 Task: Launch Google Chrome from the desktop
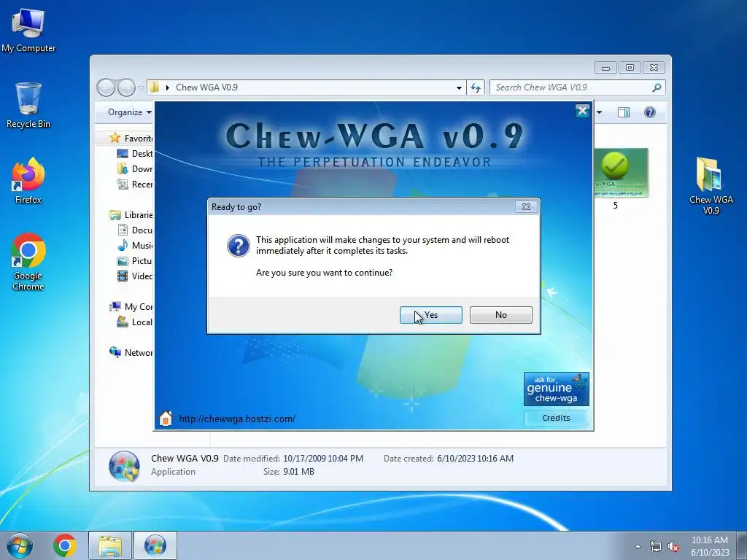point(28,262)
